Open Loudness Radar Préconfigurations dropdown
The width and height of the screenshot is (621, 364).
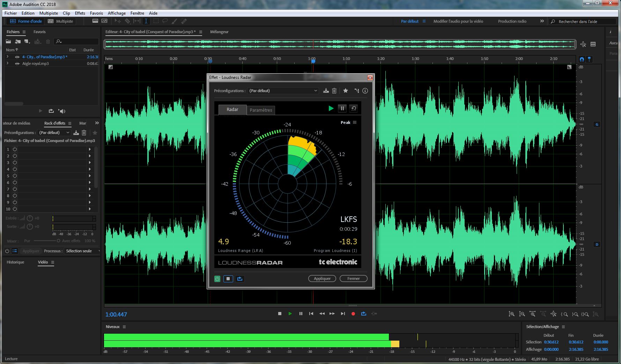(x=283, y=91)
